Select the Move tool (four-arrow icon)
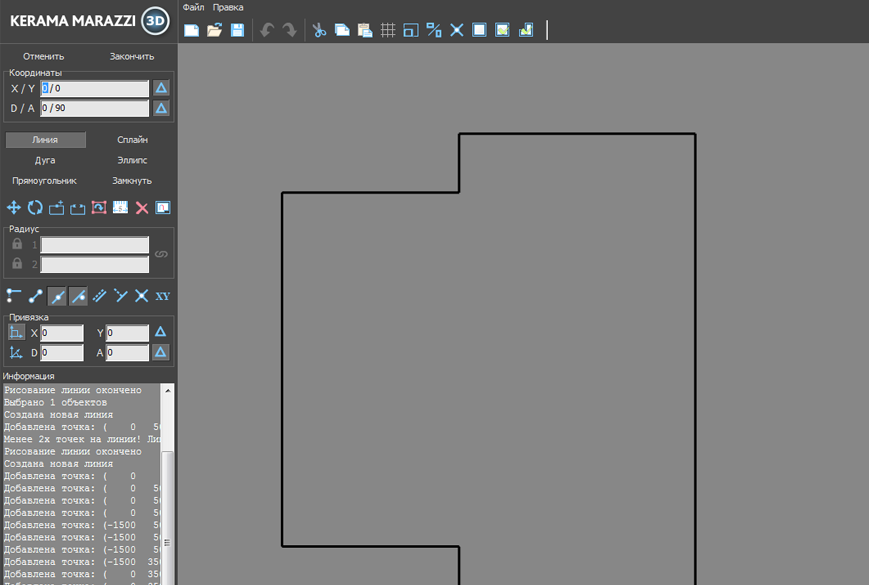 pyautogui.click(x=14, y=208)
